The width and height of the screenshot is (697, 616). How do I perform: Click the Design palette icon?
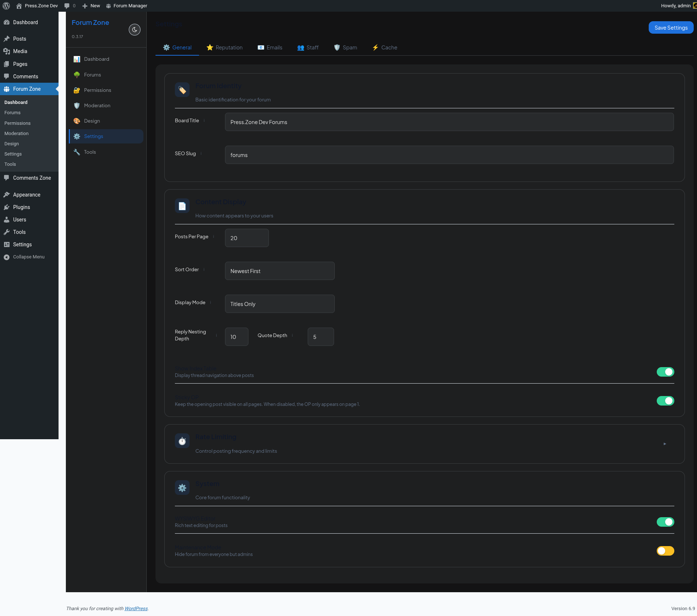[x=77, y=121]
